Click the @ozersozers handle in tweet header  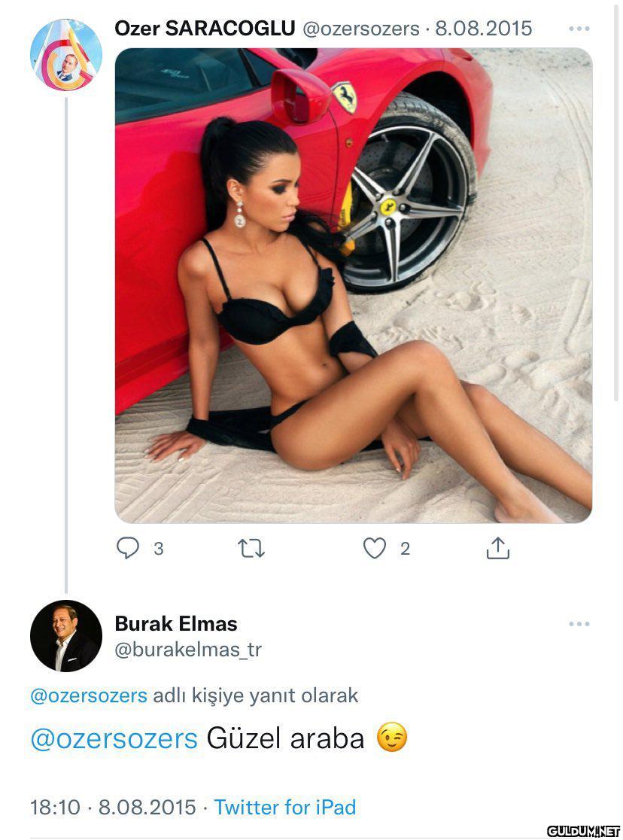tap(361, 29)
